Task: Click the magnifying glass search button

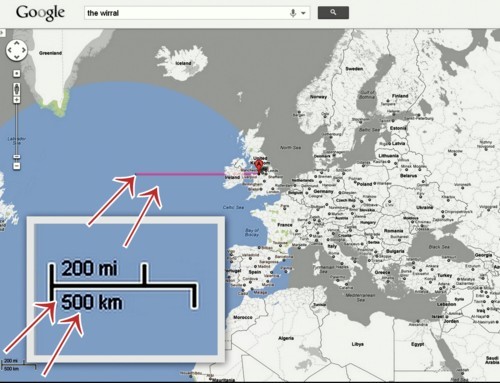Action: [333, 13]
